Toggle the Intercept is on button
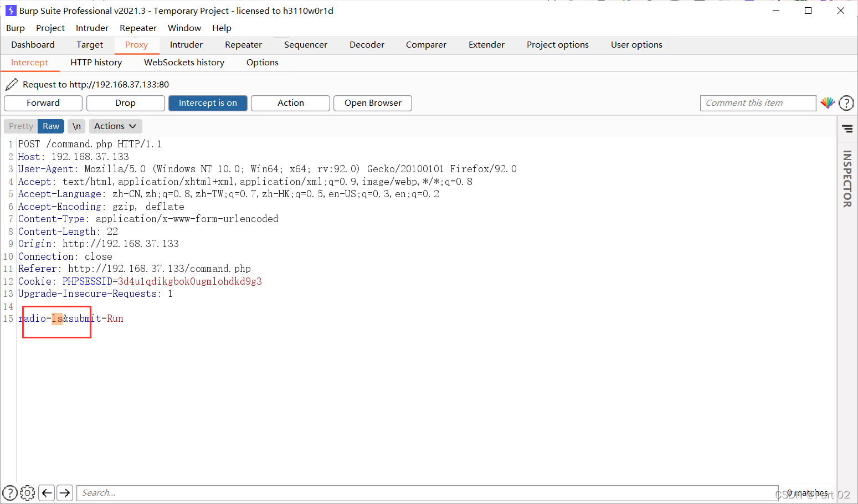 pyautogui.click(x=208, y=103)
